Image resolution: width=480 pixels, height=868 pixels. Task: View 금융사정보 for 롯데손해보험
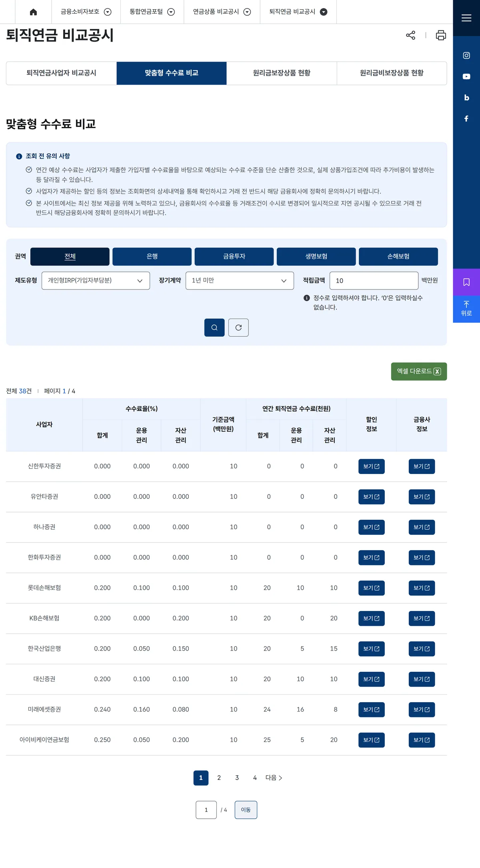coord(422,588)
